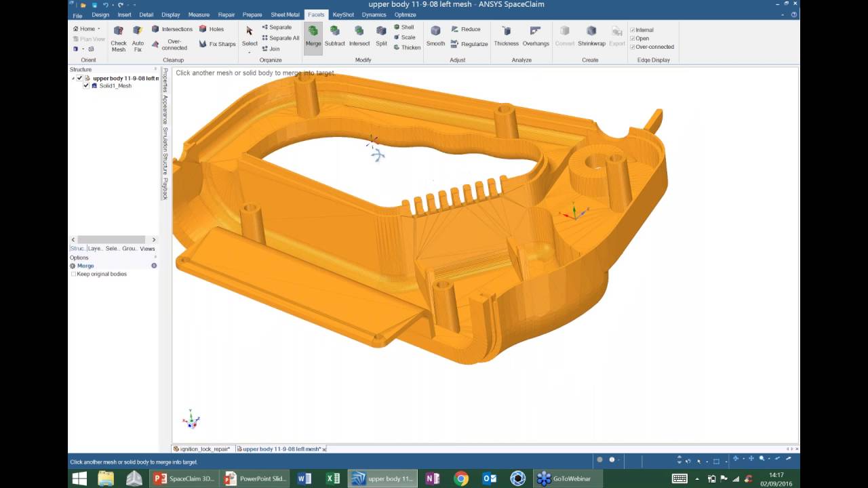868x488 pixels.
Task: Switch to ignition_lock_repair document tab
Action: [202, 449]
